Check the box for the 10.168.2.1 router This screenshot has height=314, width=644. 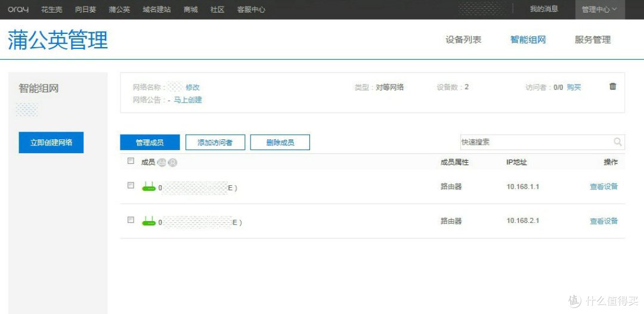click(131, 220)
